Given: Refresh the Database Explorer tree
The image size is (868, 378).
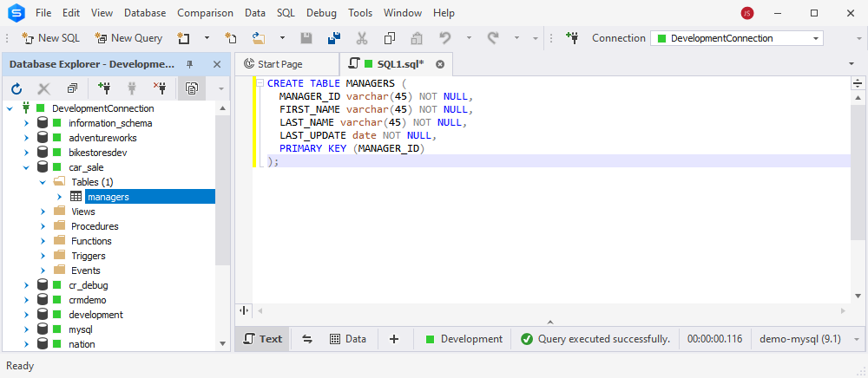Looking at the screenshot, I should coord(16,88).
